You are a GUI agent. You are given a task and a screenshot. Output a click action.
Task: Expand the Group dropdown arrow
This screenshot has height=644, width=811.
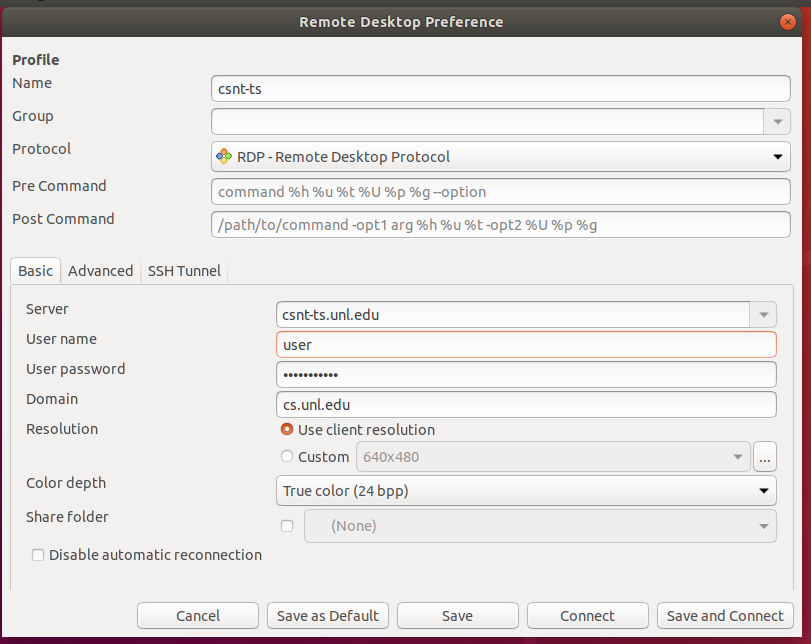click(777, 121)
